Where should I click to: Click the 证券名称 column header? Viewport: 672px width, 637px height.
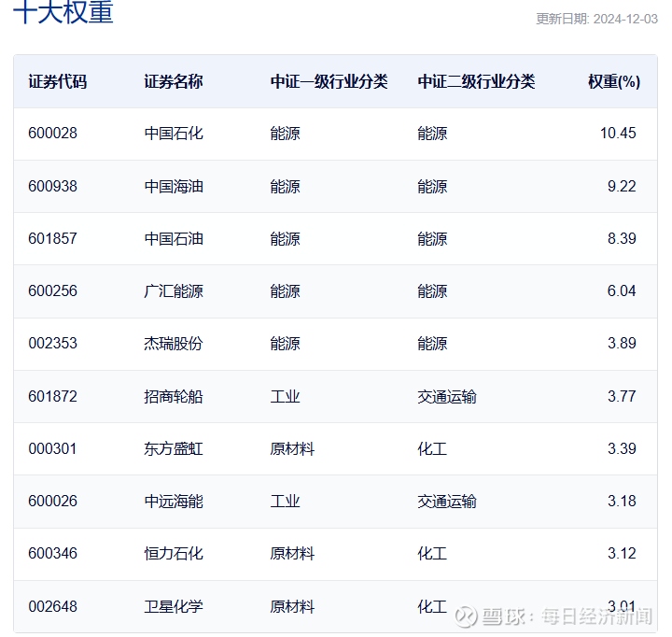(x=174, y=81)
